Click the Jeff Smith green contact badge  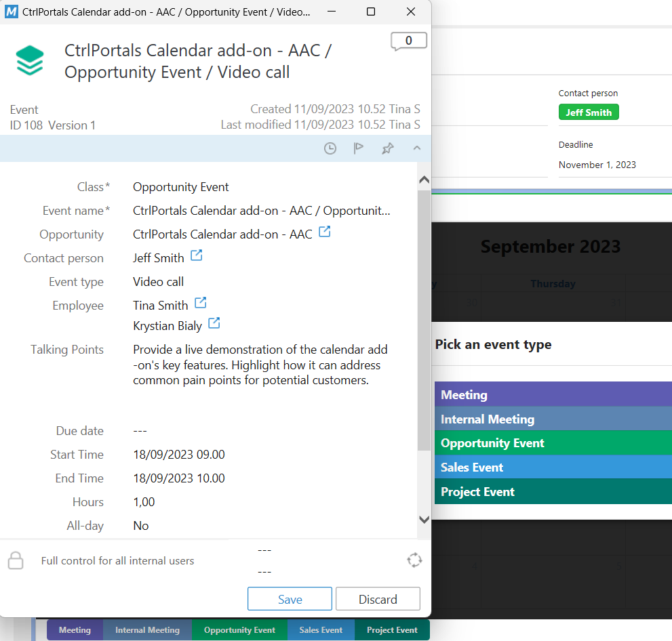tap(589, 112)
